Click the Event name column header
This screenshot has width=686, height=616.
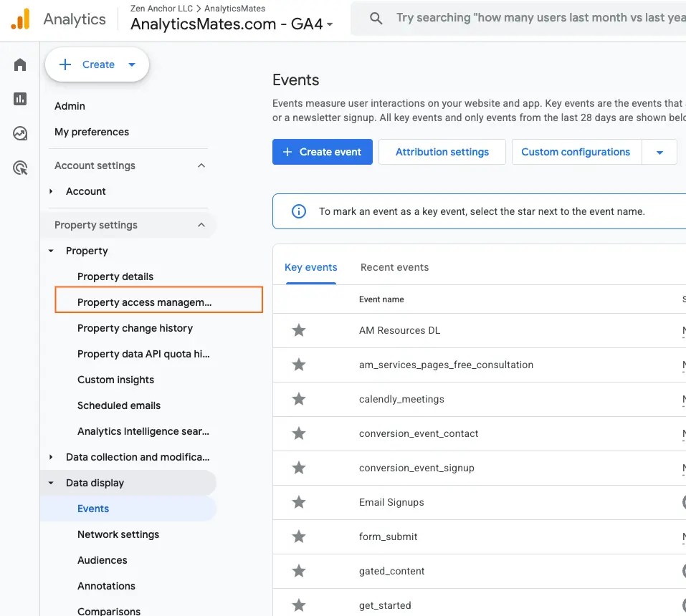point(381,299)
